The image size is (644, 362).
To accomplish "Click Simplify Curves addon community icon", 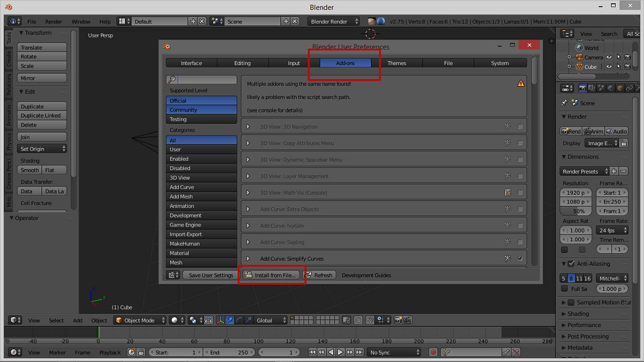I will (x=508, y=258).
